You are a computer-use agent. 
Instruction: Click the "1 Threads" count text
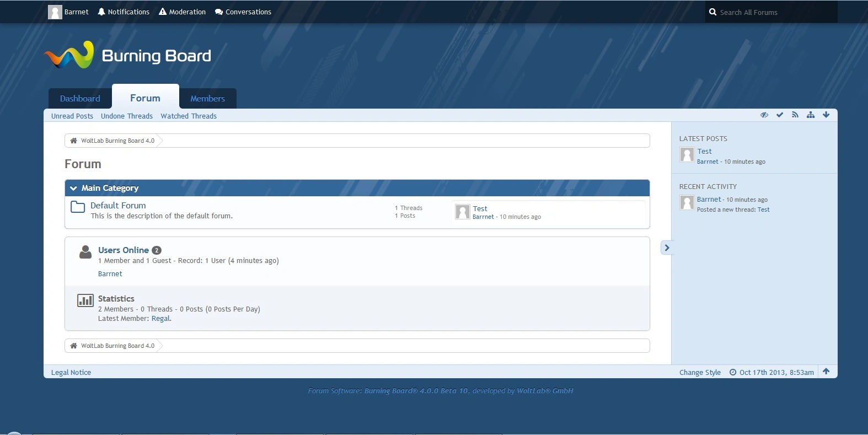[409, 208]
